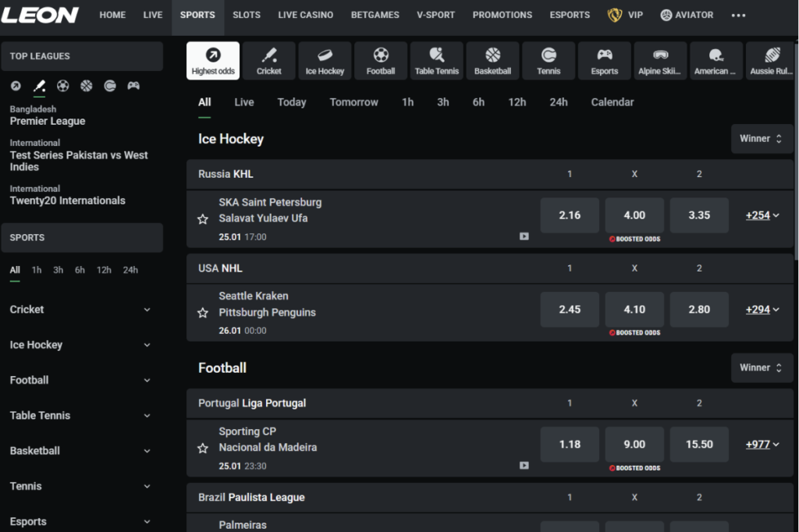Open live stream for Sporting CP match

click(524, 465)
